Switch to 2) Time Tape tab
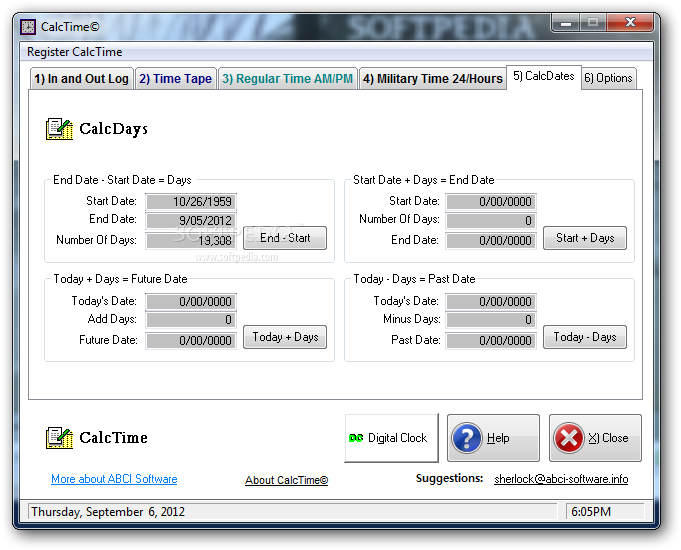Screen dimensions: 681x550 [175, 79]
